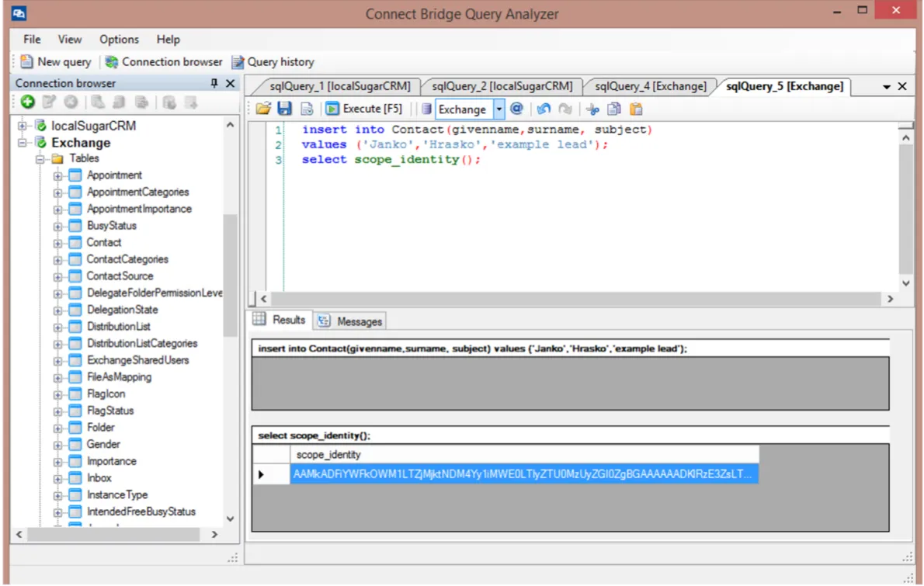This screenshot has width=924, height=586.
Task: Select the scope_identity result cell value
Action: [524, 473]
